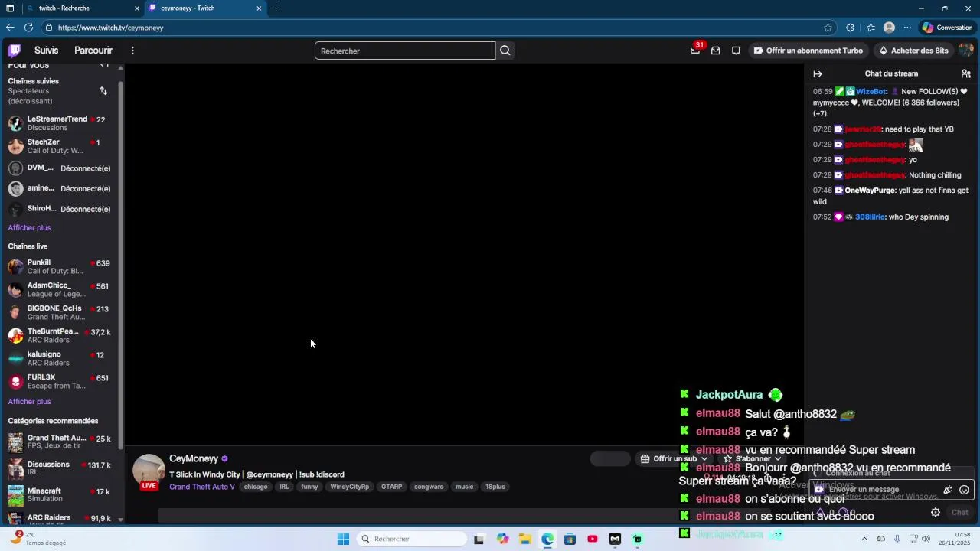980x551 pixels.
Task: Open the Twitch home logo
Action: (x=14, y=51)
